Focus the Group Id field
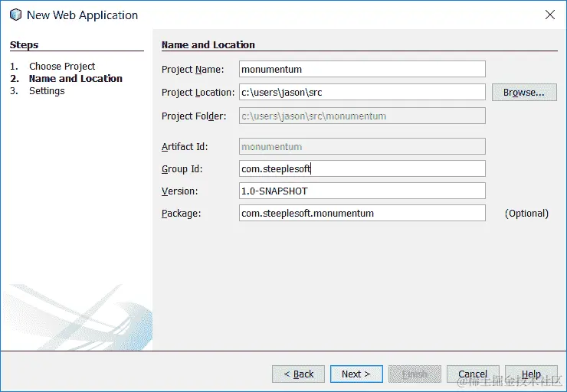This screenshot has width=567, height=392. coord(362,168)
